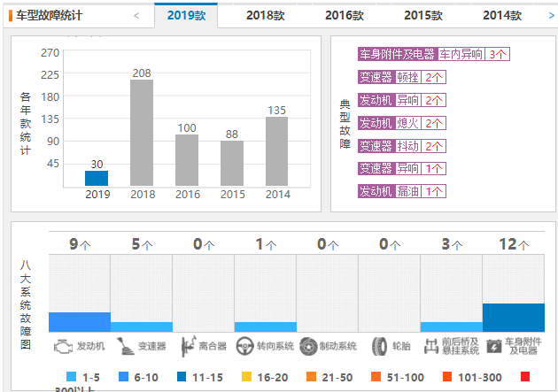Click the 2016 bar with value 100
The width and height of the screenshot is (558, 392).
click(x=187, y=160)
